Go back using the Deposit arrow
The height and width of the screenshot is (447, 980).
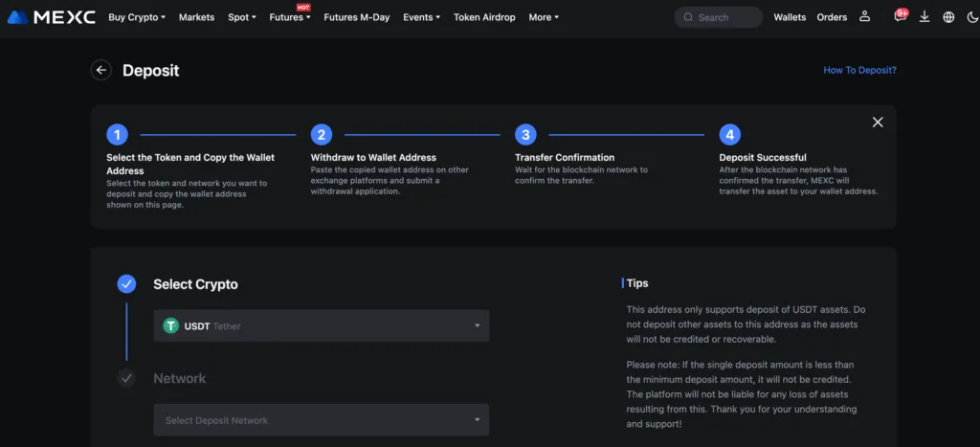pyautogui.click(x=101, y=70)
